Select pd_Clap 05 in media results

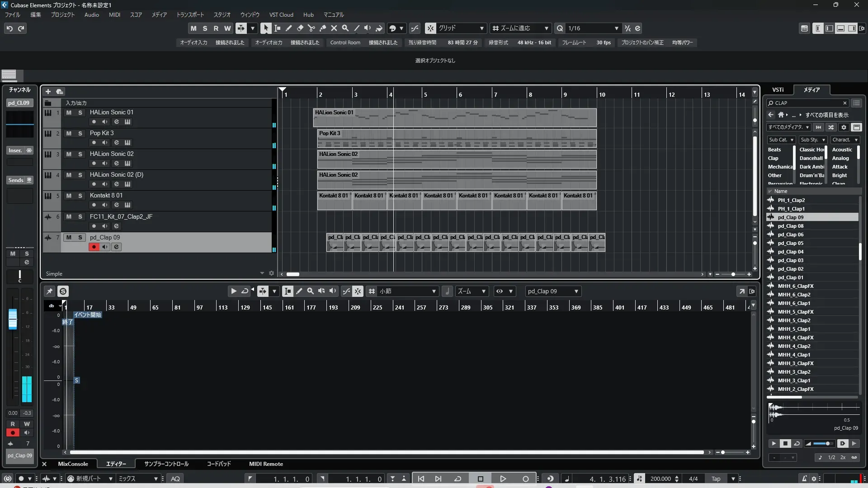pos(790,243)
